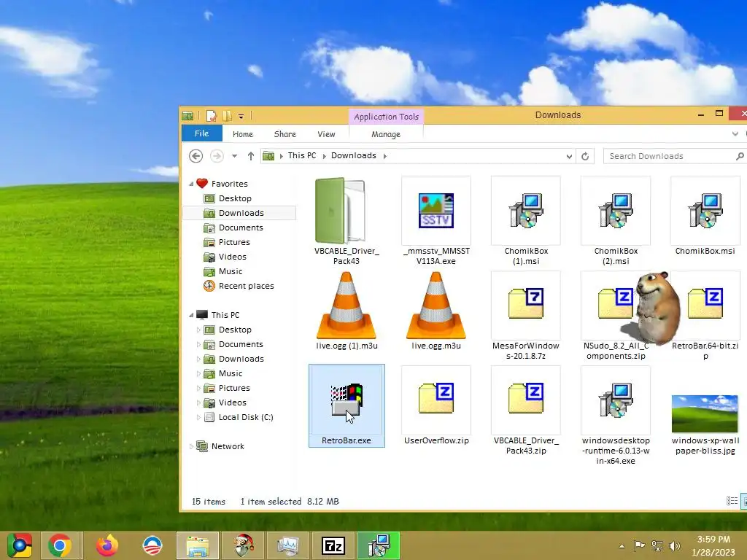The image size is (747, 560).
Task: Launch Firefox from taskbar
Action: pos(107,545)
